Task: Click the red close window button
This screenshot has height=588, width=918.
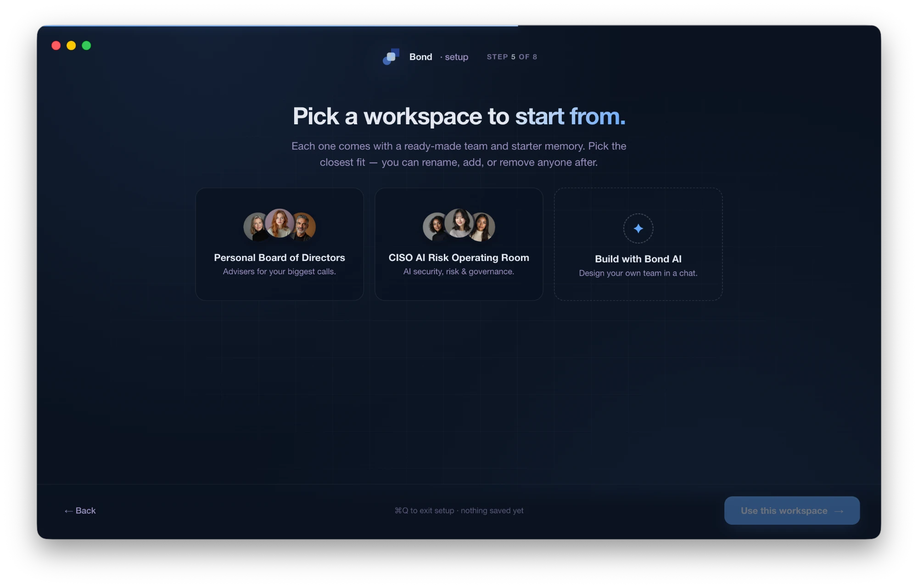Action: pyautogui.click(x=56, y=45)
